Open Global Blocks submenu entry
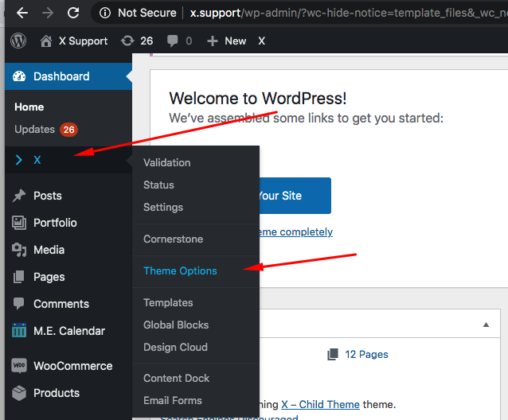Image resolution: width=508 pixels, height=420 pixels. click(176, 325)
